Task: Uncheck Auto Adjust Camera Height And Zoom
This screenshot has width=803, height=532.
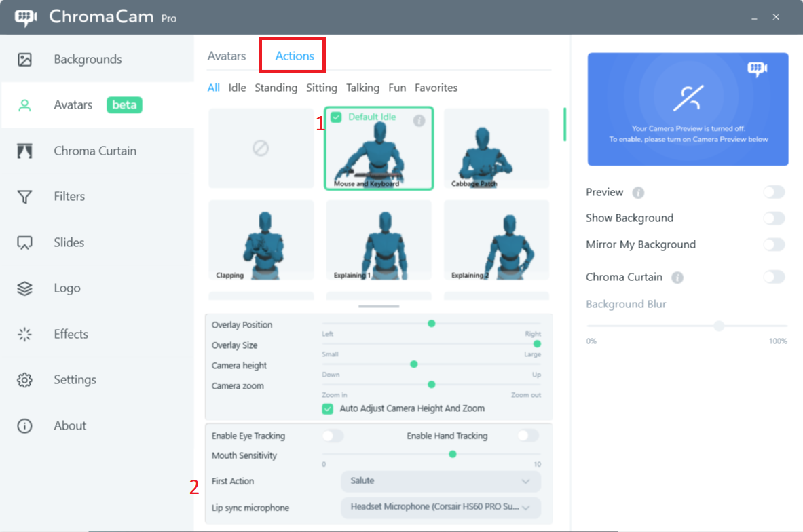Action: (328, 409)
